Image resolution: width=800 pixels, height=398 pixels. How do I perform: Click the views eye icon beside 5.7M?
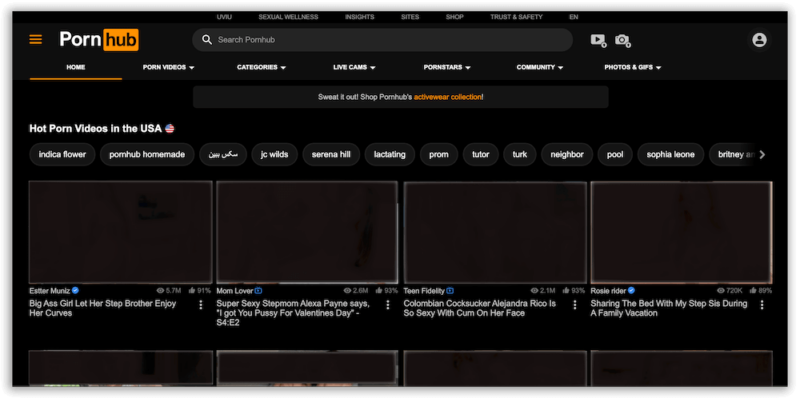(x=160, y=290)
